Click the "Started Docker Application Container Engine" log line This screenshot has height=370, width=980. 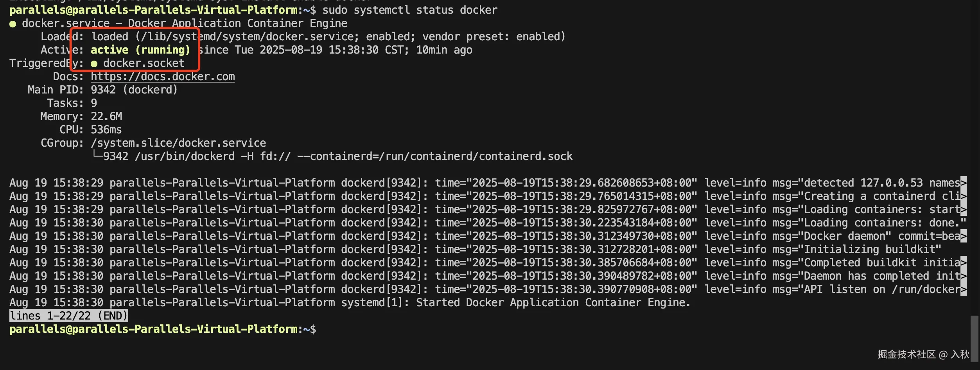[x=553, y=302]
